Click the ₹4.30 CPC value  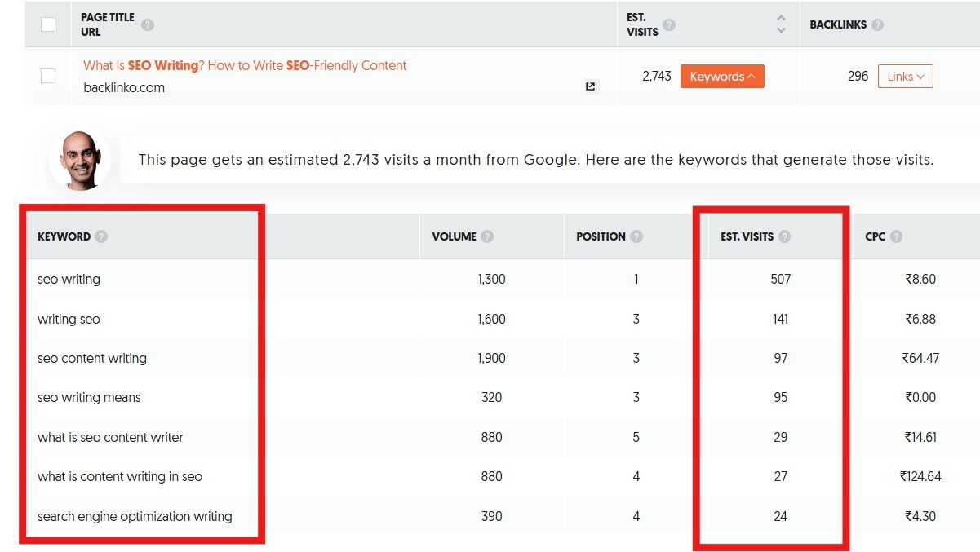coord(920,516)
